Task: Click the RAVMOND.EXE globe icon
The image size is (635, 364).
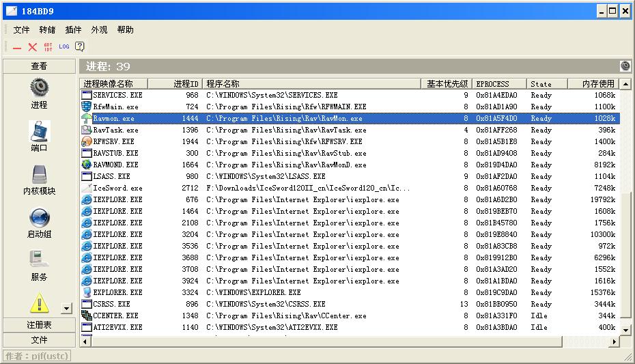Action: 86,165
